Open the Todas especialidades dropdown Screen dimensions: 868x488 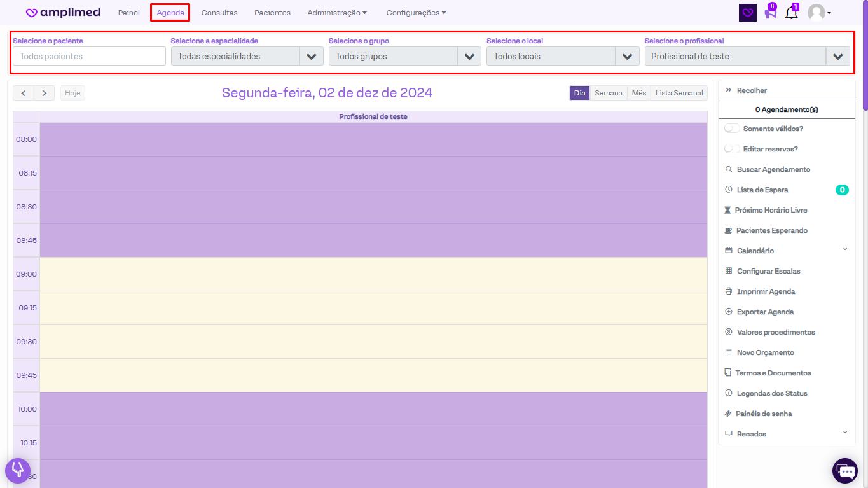(x=247, y=57)
